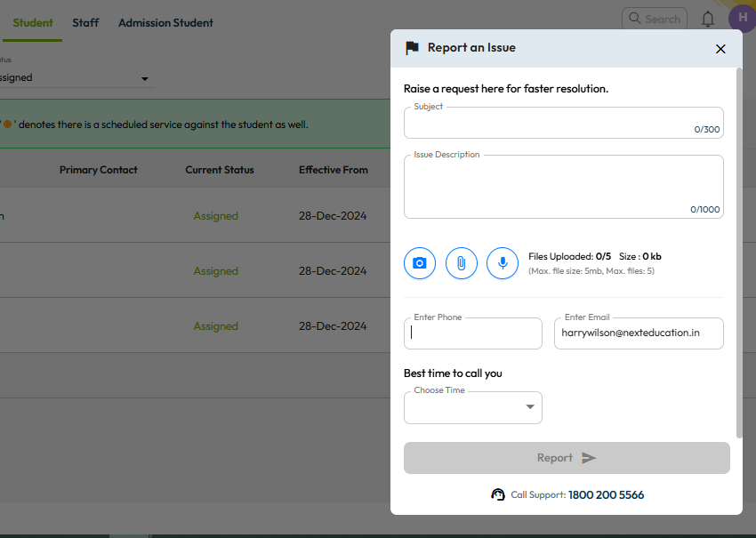
Task: Expand the status filter dropdown showing Assigned
Action: (x=76, y=78)
